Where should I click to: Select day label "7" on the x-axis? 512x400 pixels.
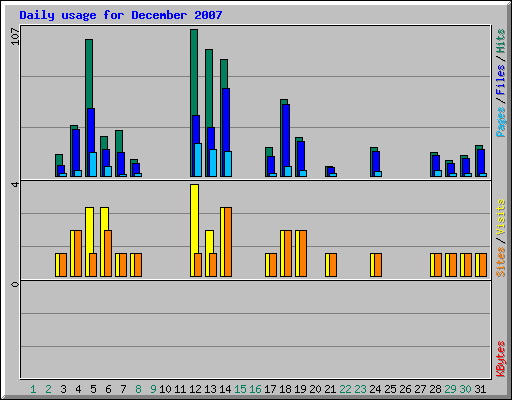(x=123, y=389)
